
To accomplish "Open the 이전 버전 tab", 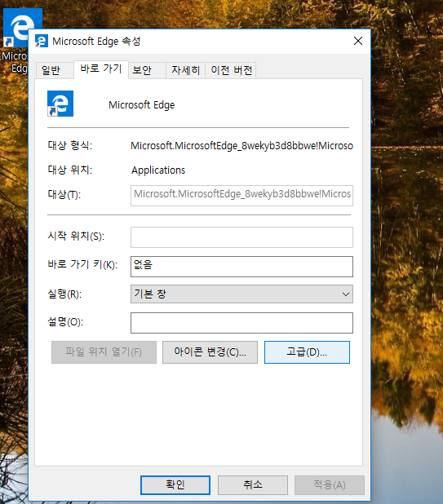I will pos(231,70).
